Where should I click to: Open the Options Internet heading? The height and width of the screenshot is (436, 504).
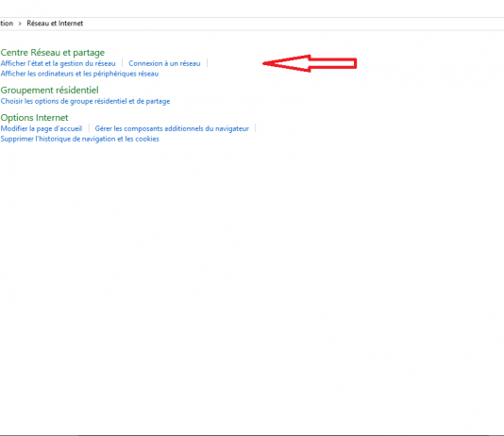[34, 118]
